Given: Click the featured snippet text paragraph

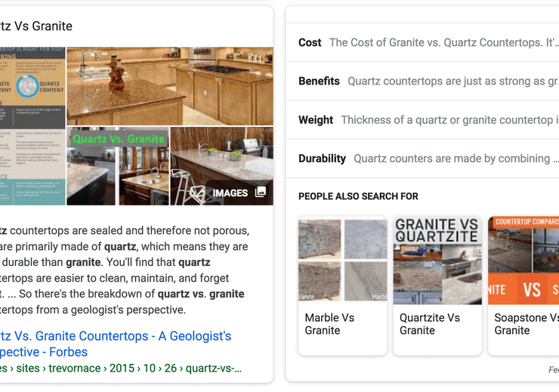Looking at the screenshot, I should pos(125,270).
